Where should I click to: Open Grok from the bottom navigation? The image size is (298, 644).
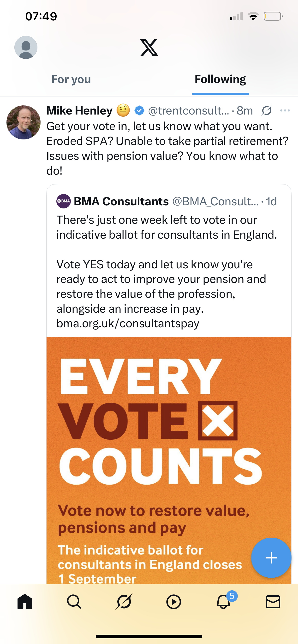[x=124, y=602]
